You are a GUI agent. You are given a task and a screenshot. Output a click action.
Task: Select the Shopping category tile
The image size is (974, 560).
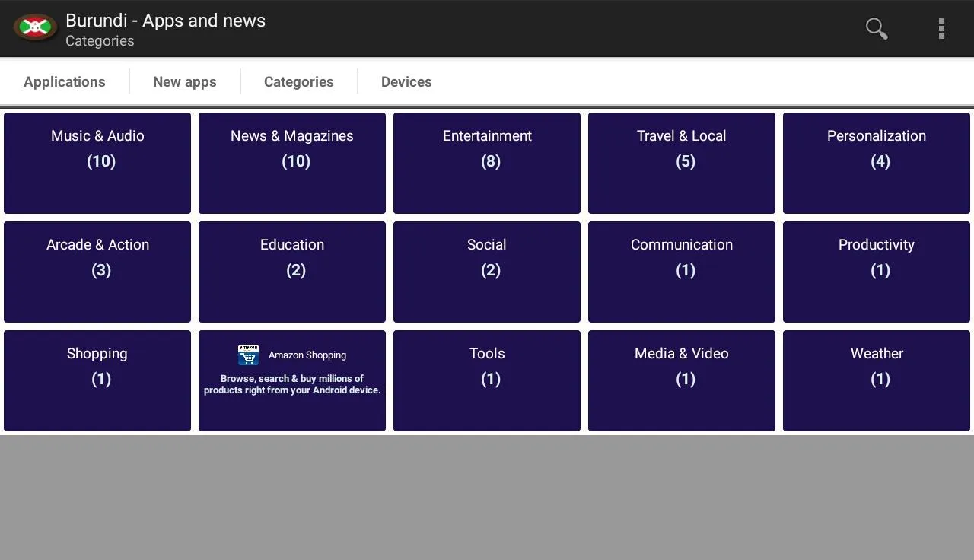(x=97, y=380)
